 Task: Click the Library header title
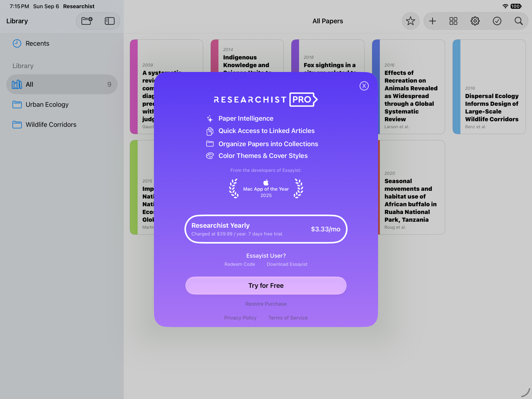tap(17, 21)
